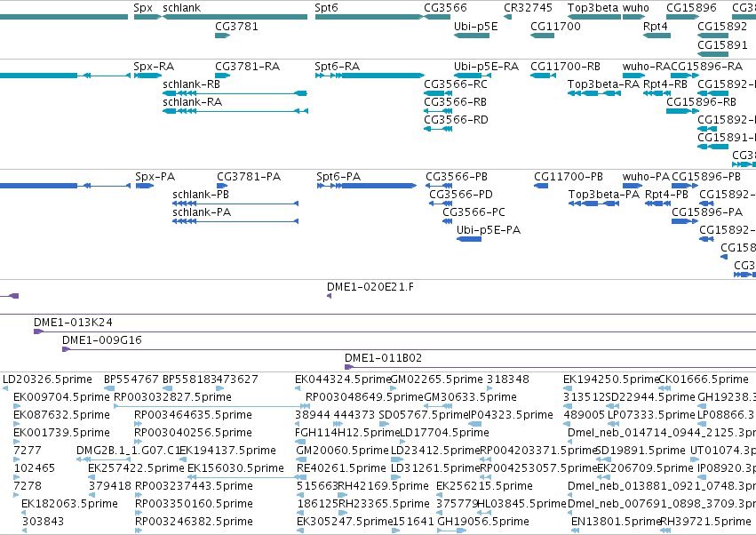Viewport: 756px width, 535px height.
Task: Select the CG3566-RC transcript
Action: (438, 93)
